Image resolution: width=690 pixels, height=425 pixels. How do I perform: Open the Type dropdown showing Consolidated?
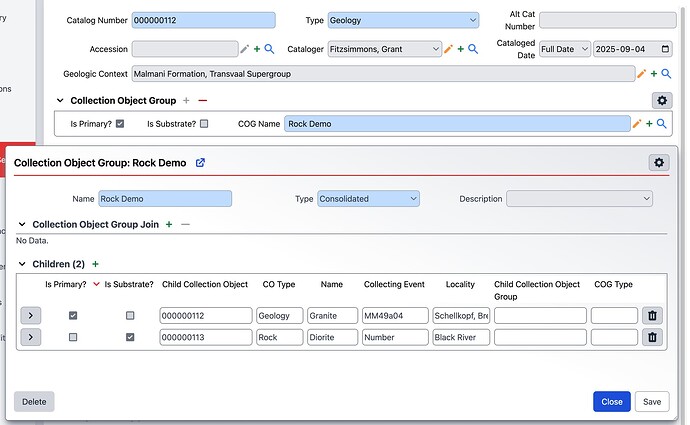(x=368, y=199)
